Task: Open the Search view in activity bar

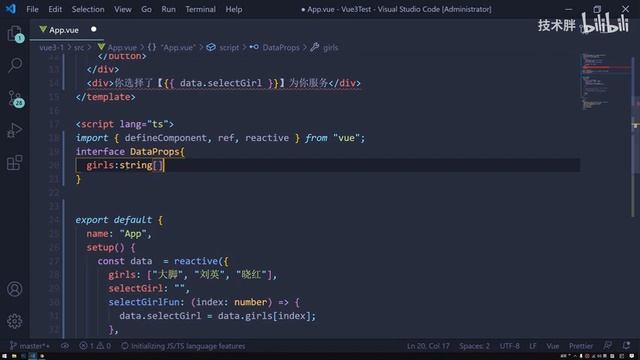Action: pos(15,65)
